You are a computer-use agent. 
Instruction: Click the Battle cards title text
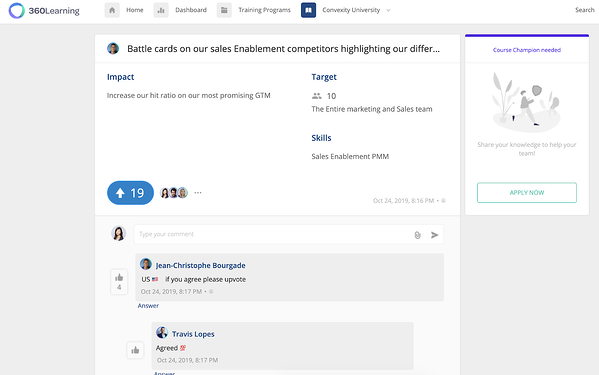pos(283,49)
